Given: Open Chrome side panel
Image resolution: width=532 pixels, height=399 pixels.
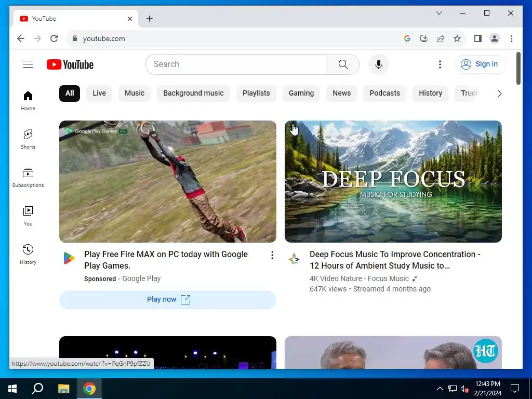Looking at the screenshot, I should [478, 38].
